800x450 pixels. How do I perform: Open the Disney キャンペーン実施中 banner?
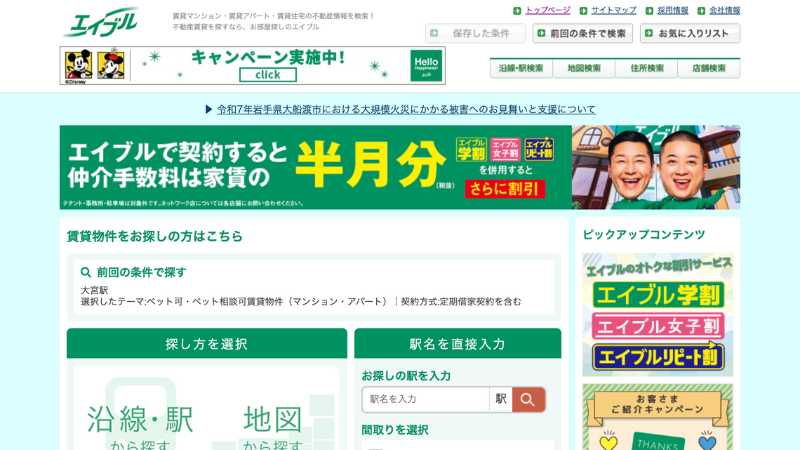pos(253,65)
